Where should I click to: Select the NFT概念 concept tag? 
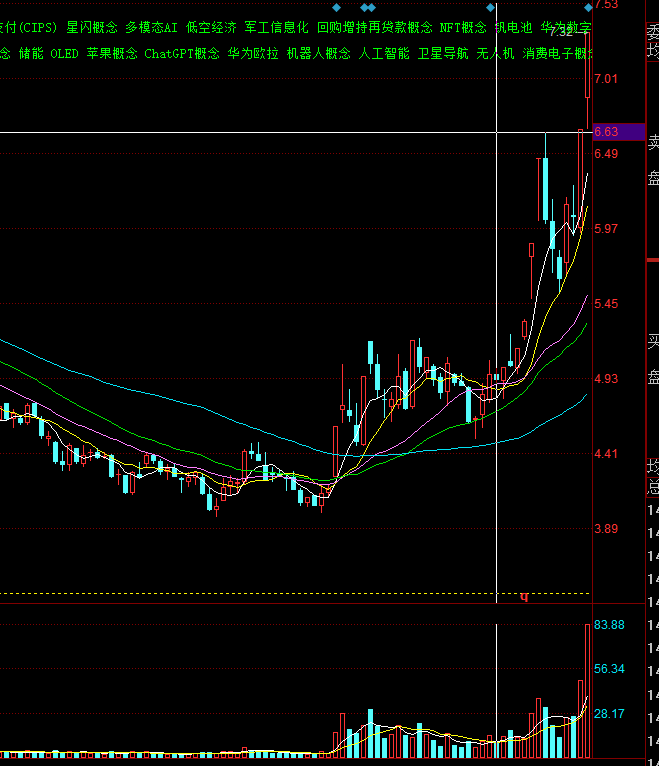[463, 27]
